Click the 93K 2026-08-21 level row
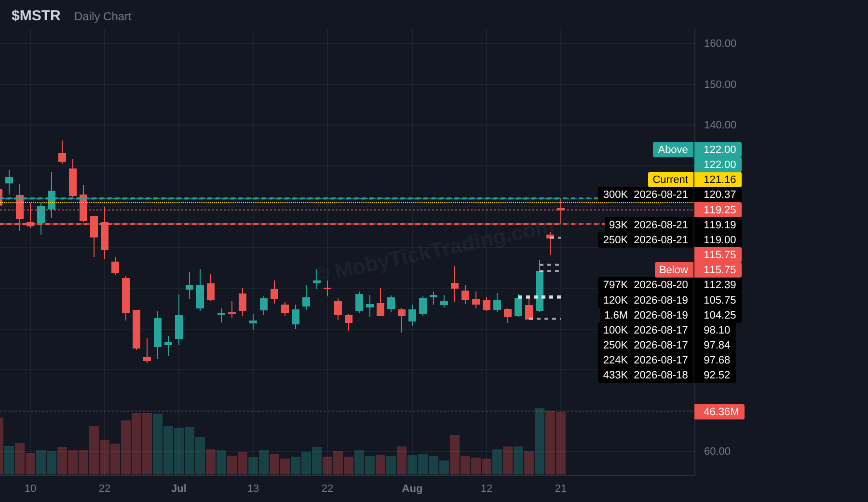Viewport: 868px width, 502px height. (x=649, y=225)
